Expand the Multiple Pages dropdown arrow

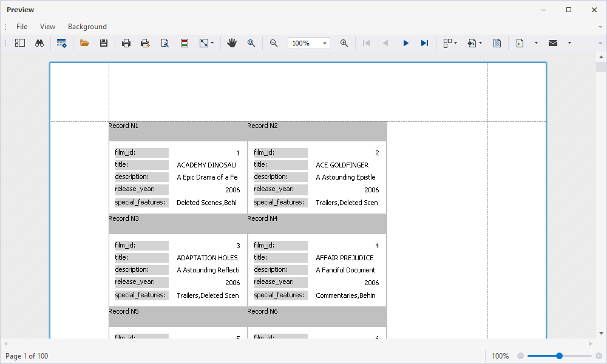click(456, 43)
